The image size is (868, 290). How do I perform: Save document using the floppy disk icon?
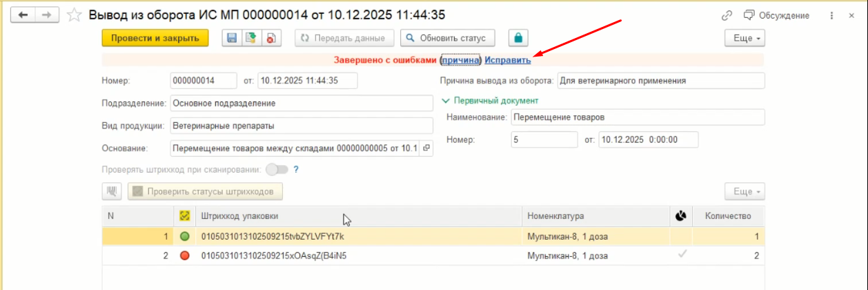pos(232,38)
